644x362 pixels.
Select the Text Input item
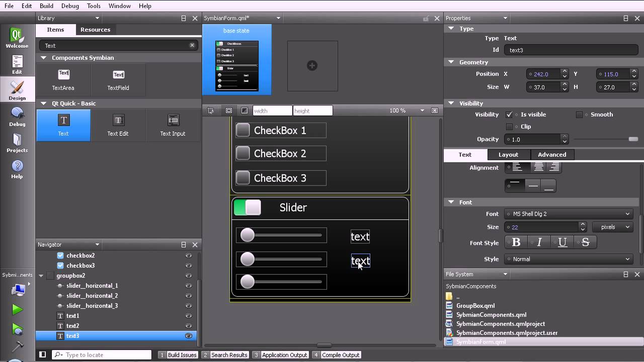(173, 125)
